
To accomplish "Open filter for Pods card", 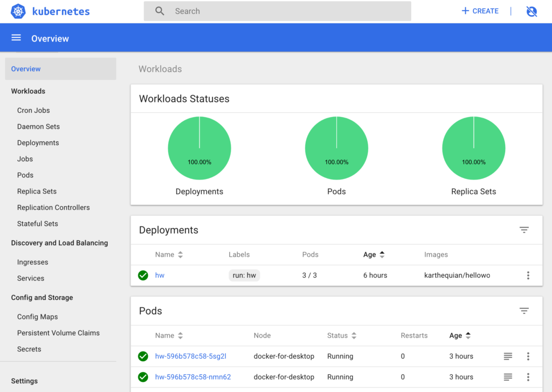I will coord(524,311).
